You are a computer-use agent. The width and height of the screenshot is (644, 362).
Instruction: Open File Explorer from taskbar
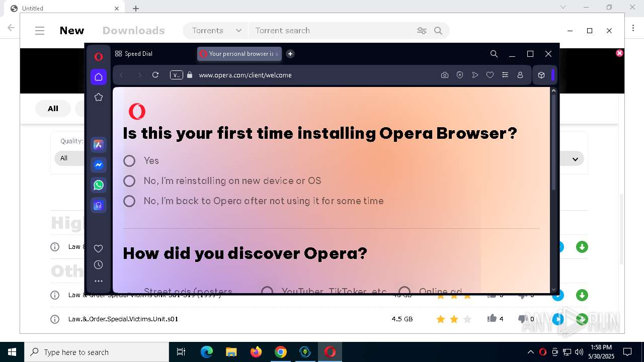click(x=231, y=352)
